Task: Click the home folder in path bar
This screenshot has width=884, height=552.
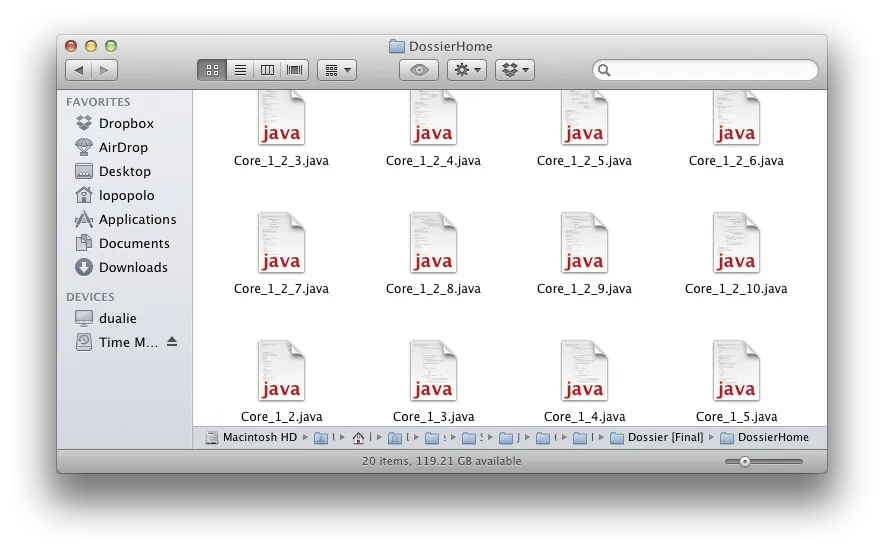Action: pyautogui.click(x=358, y=438)
